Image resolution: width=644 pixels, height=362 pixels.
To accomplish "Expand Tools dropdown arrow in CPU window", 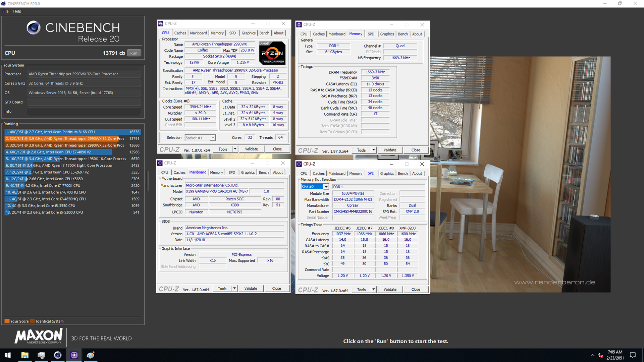I will coord(235,149).
